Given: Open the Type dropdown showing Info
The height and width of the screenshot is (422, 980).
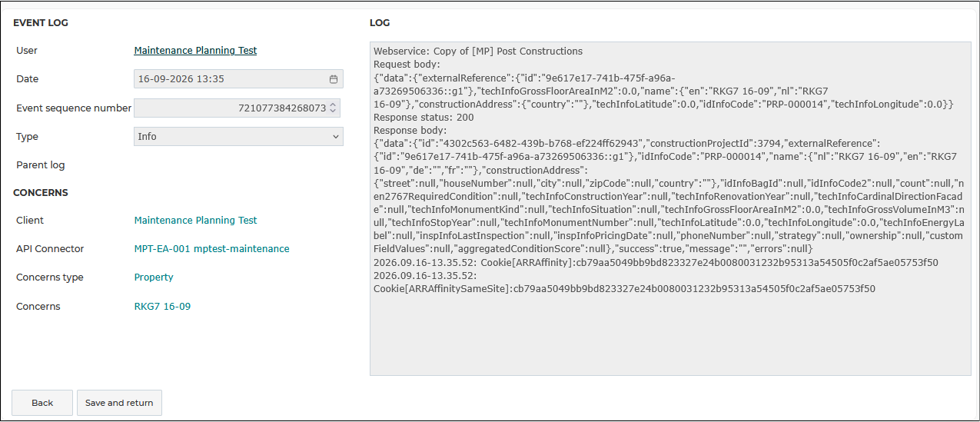Looking at the screenshot, I should (x=238, y=137).
